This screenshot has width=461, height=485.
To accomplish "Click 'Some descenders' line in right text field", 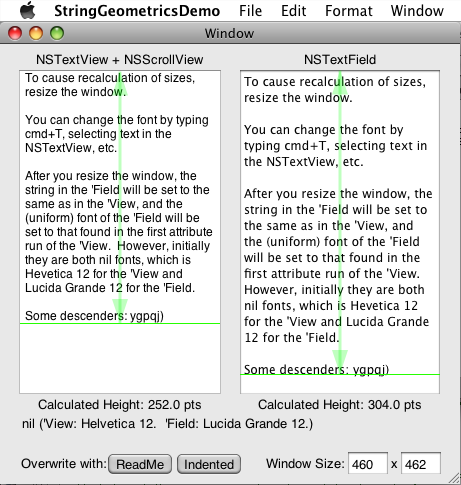I will 317,369.
